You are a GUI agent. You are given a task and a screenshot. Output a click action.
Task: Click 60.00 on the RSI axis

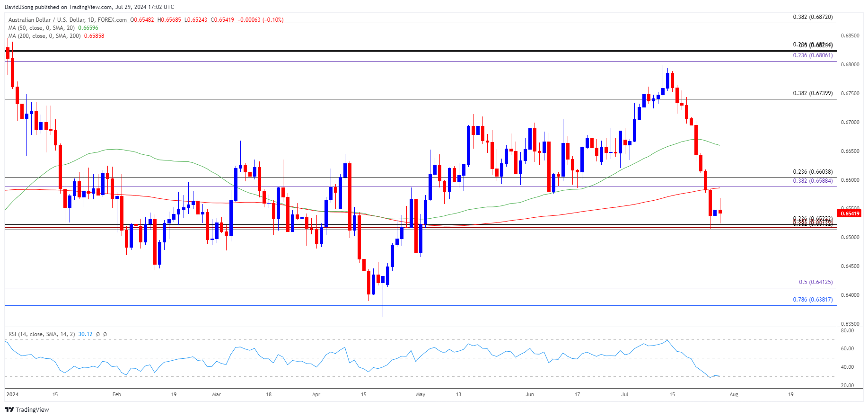pos(847,349)
